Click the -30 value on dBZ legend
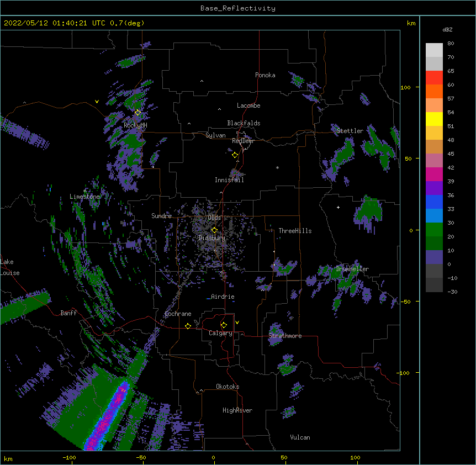476x465 pixels. tap(452, 292)
